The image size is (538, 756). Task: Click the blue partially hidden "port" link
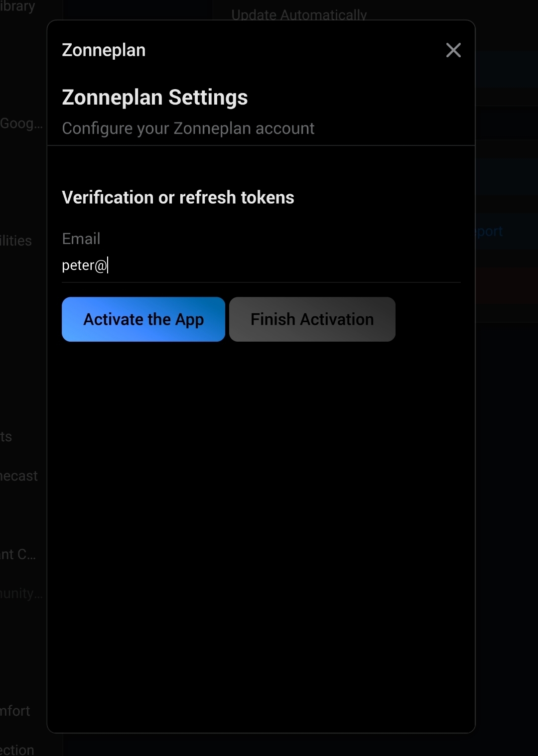point(489,232)
